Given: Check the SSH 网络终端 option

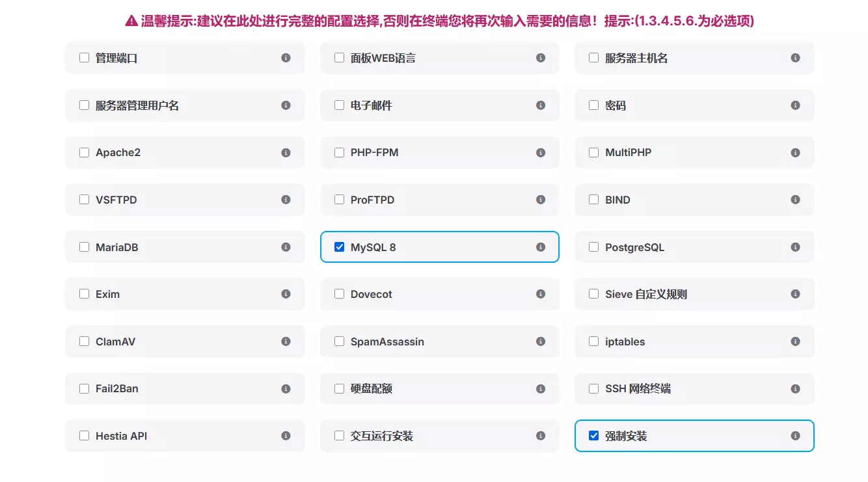Looking at the screenshot, I should click(x=593, y=389).
